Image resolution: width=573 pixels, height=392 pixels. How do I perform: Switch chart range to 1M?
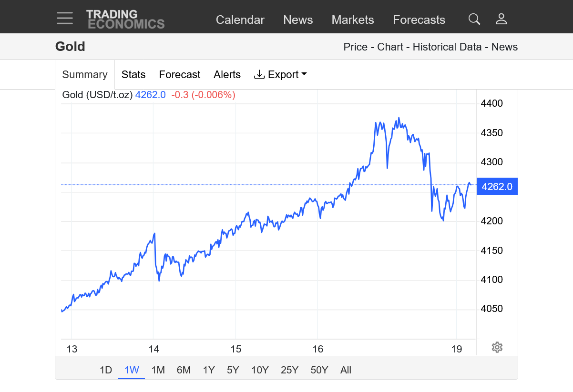tap(158, 370)
